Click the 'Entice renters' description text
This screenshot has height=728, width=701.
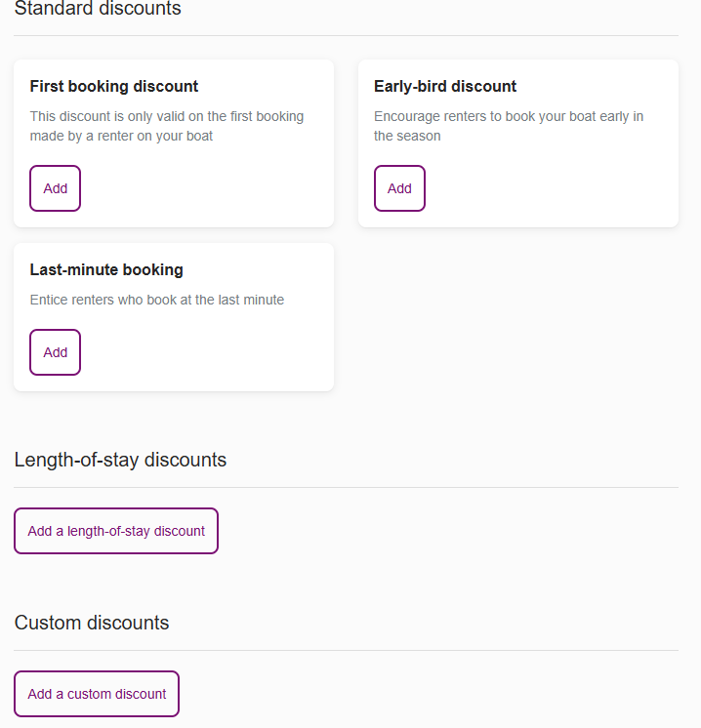[157, 300]
